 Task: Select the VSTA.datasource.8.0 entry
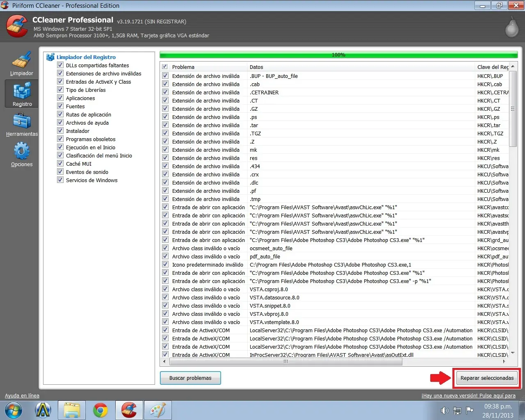tap(274, 298)
